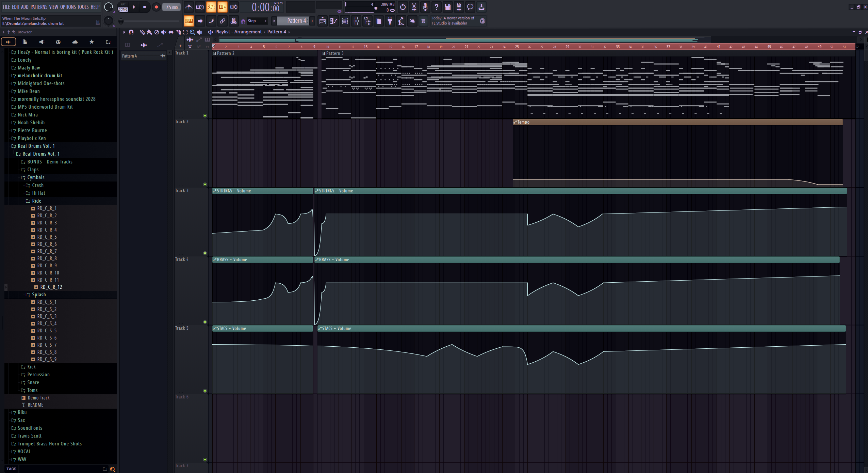Select the Paint brush tool in playlist
This screenshot has height=473, width=868.
(149, 32)
